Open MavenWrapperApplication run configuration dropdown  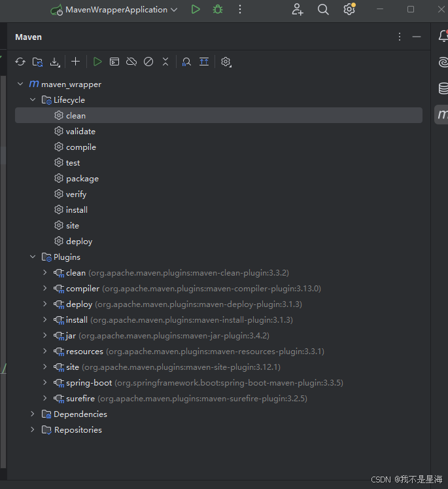pos(114,10)
